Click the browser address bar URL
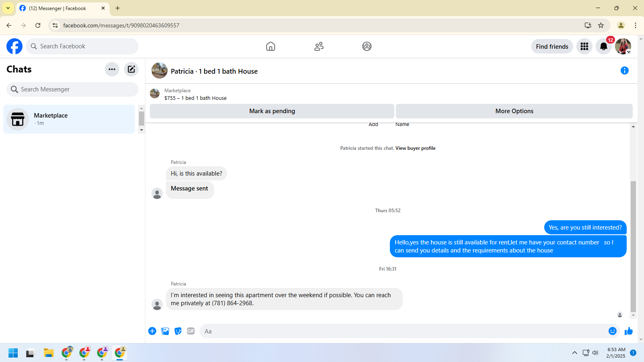This screenshot has width=644, height=362. click(121, 25)
